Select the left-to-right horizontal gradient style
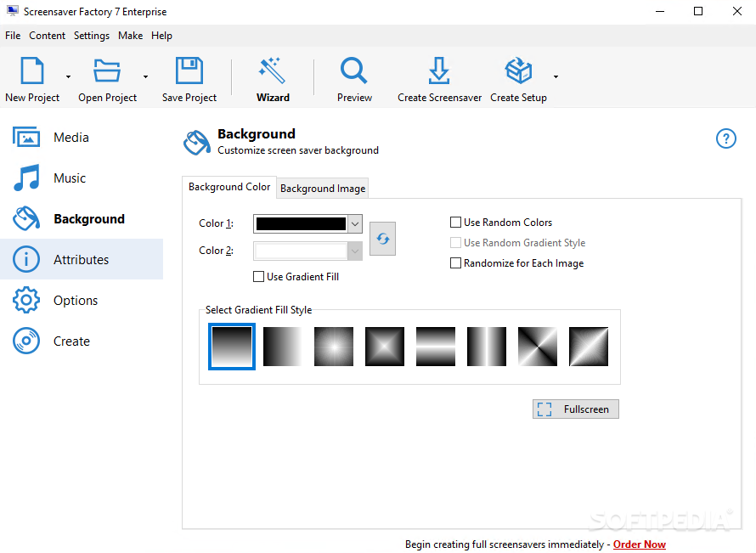Viewport: 756px width, 553px height. tap(283, 347)
